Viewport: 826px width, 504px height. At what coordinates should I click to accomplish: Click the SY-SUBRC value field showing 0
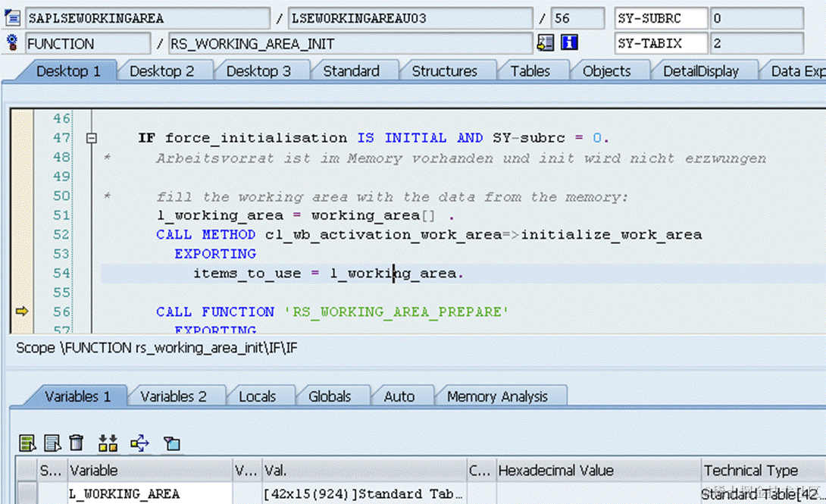[756, 18]
